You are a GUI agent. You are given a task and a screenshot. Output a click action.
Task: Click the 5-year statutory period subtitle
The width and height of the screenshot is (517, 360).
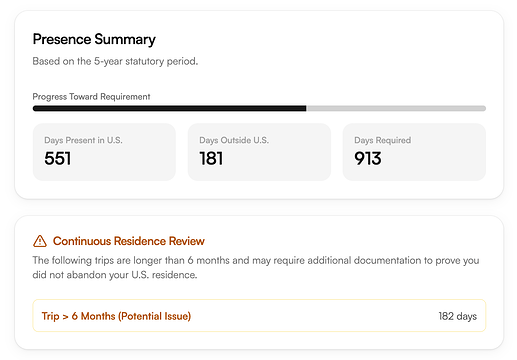pos(115,61)
